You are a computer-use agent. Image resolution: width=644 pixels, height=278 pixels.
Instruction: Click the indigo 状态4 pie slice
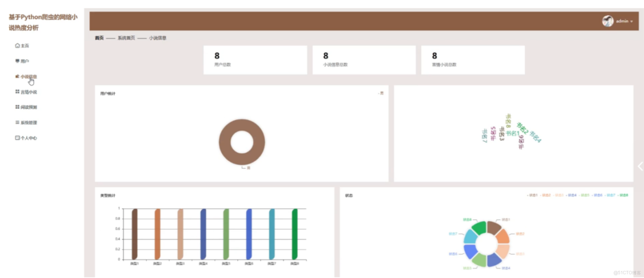pyautogui.click(x=494, y=261)
